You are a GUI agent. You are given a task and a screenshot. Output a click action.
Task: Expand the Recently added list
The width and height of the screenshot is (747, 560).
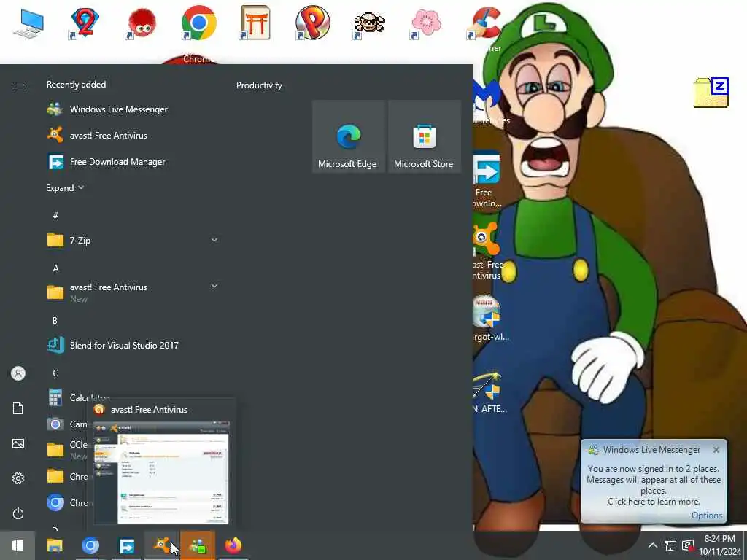(65, 188)
